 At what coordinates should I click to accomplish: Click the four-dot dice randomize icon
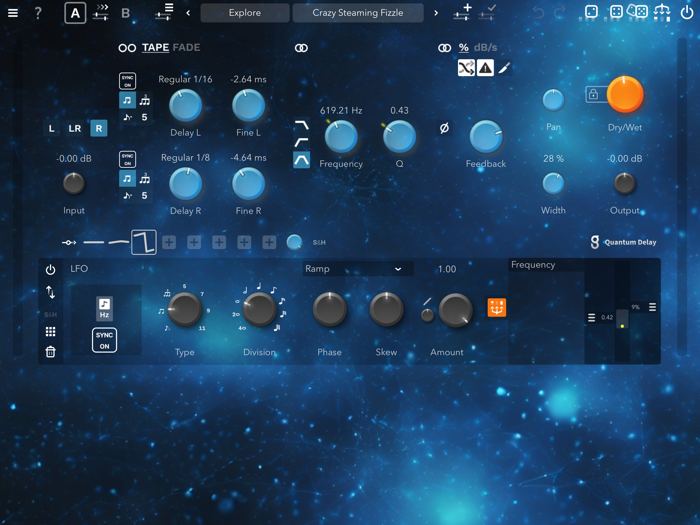coord(616,12)
